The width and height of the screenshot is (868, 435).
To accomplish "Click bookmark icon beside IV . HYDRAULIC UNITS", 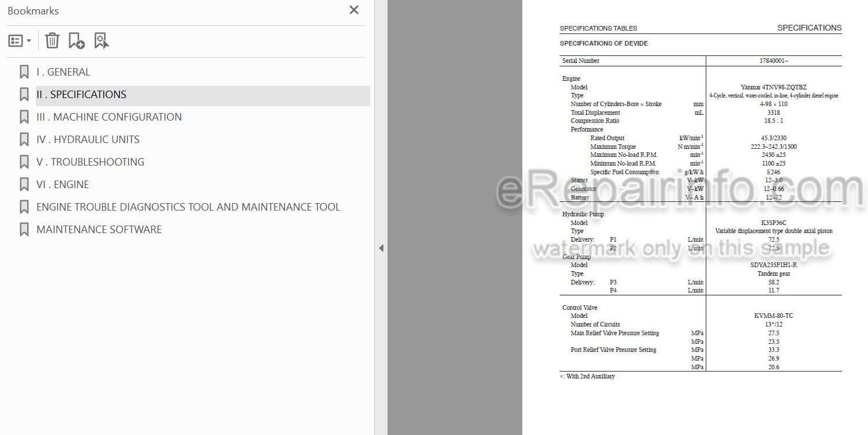I will [x=24, y=140].
